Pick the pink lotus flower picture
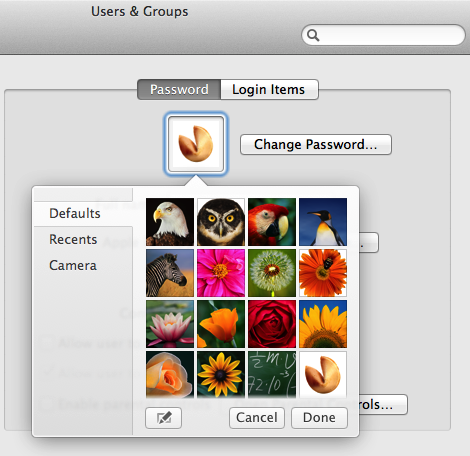The image size is (470, 456). point(170,324)
